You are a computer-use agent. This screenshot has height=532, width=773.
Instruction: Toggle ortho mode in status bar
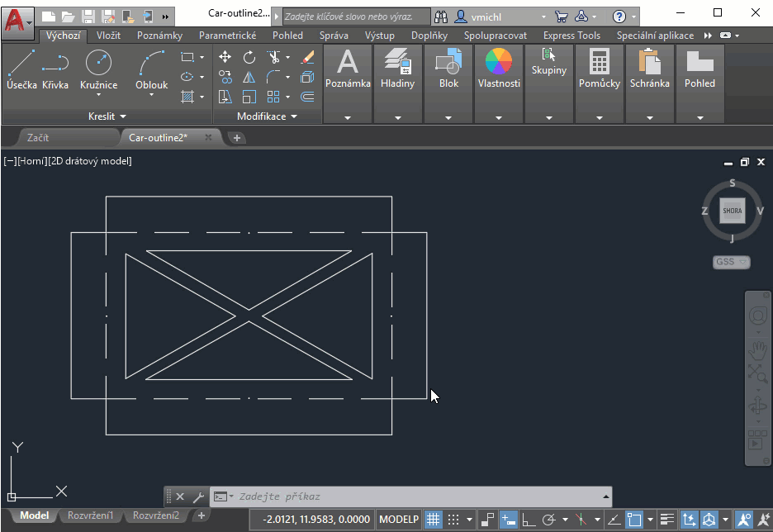click(x=529, y=519)
